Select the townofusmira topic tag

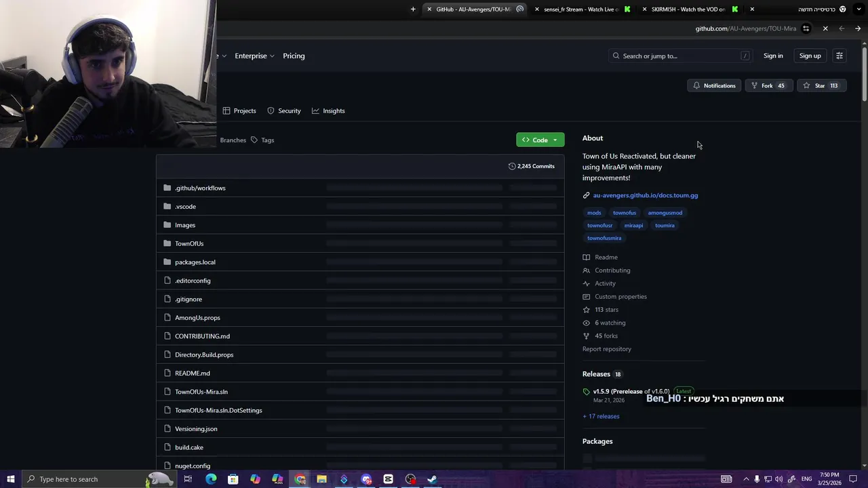[604, 238]
